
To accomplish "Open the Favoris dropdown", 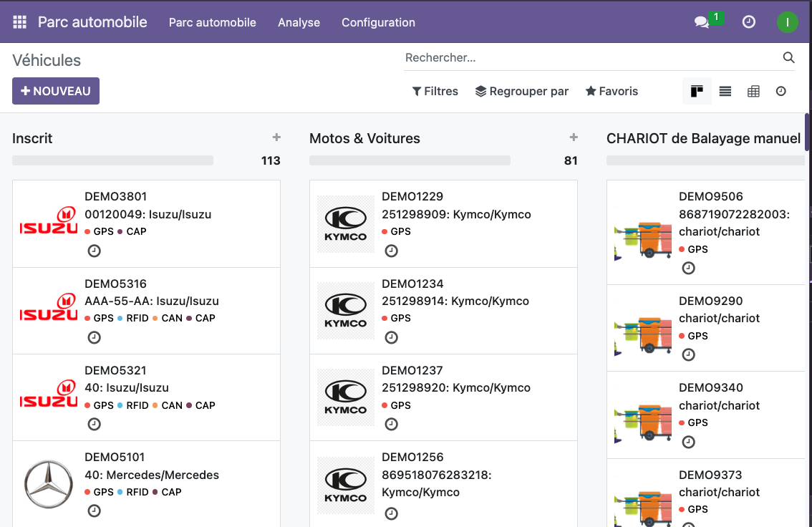I will [612, 92].
